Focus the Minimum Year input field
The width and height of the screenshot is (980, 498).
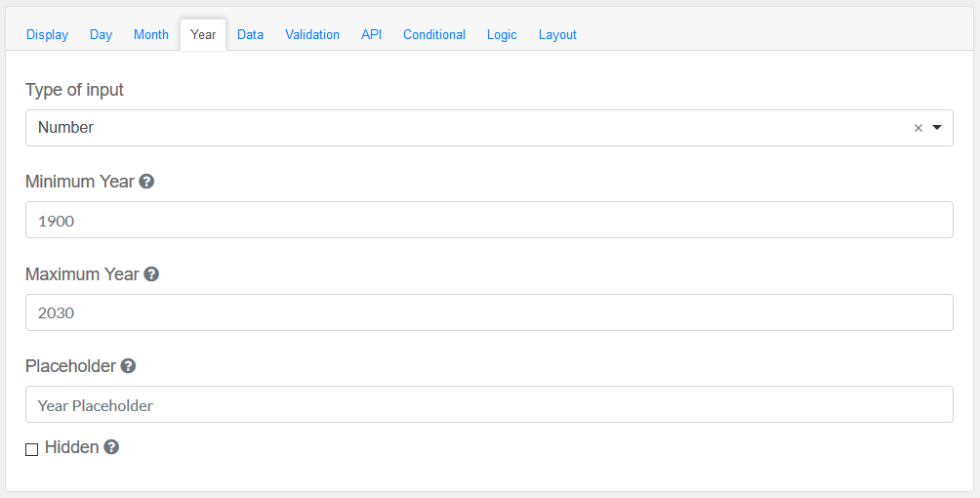pyautogui.click(x=489, y=220)
